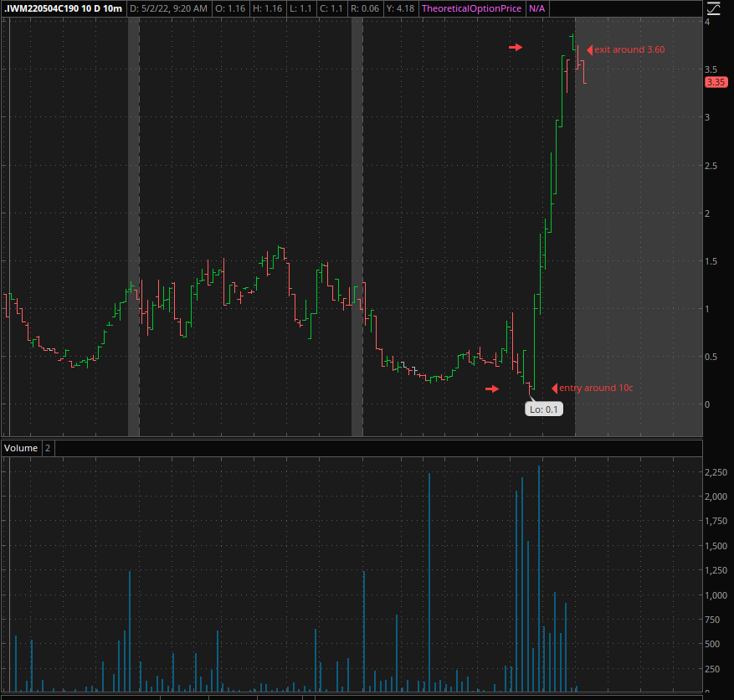Select the TheoreticalOptionPrice study label
734x700 pixels.
click(471, 8)
